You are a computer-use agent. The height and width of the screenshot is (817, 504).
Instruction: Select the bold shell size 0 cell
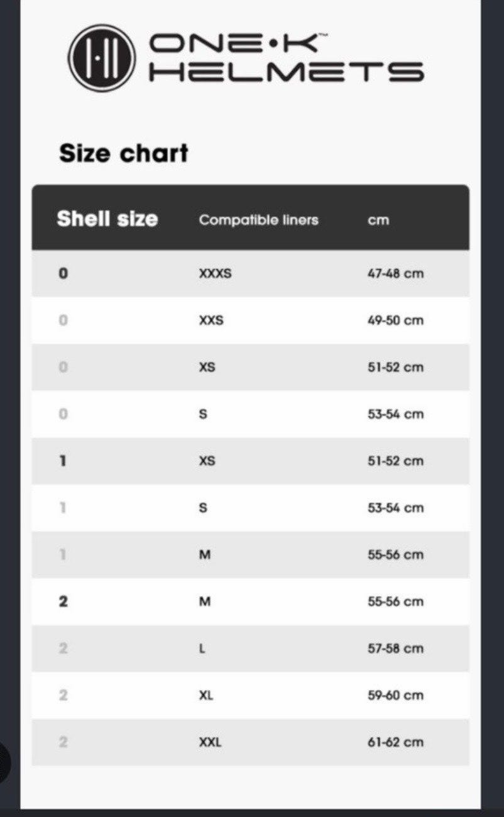[63, 273]
